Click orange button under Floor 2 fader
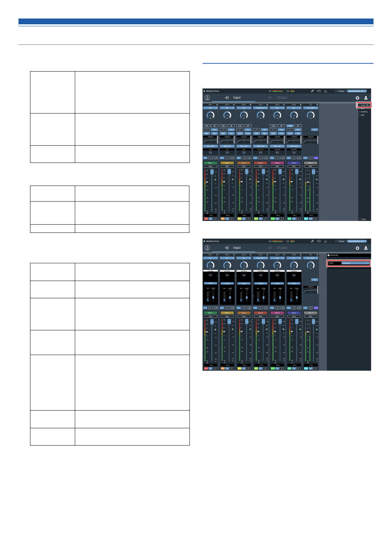392x555 pixels. coord(223,218)
